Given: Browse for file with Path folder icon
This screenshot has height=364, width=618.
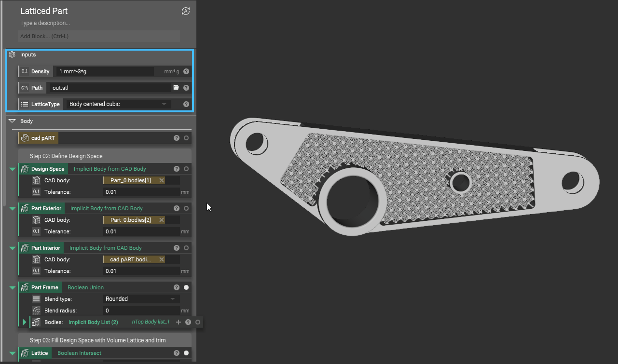Looking at the screenshot, I should [176, 88].
